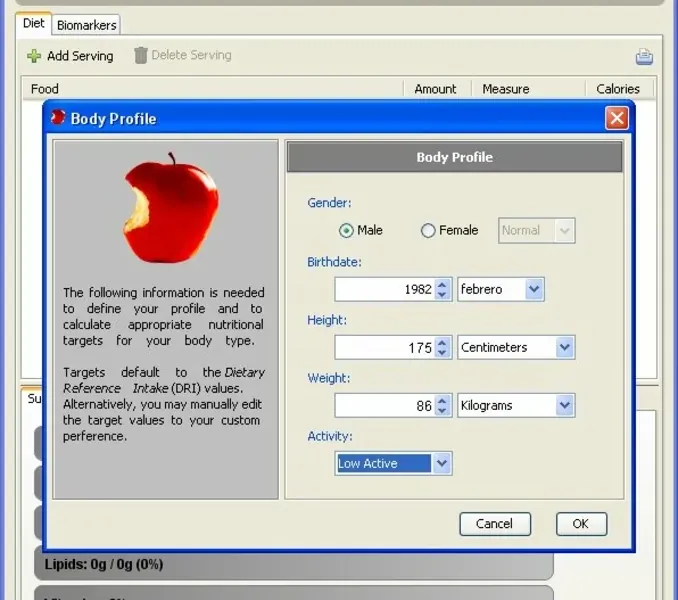Decrease height with down arrow
Screen dimensions: 678x600
tap(442, 352)
